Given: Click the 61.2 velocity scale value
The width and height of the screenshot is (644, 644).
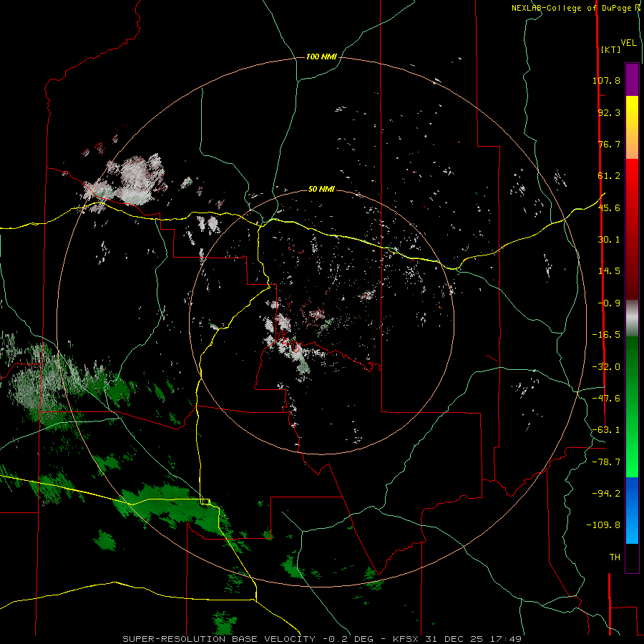Looking at the screenshot, I should 609,176.
